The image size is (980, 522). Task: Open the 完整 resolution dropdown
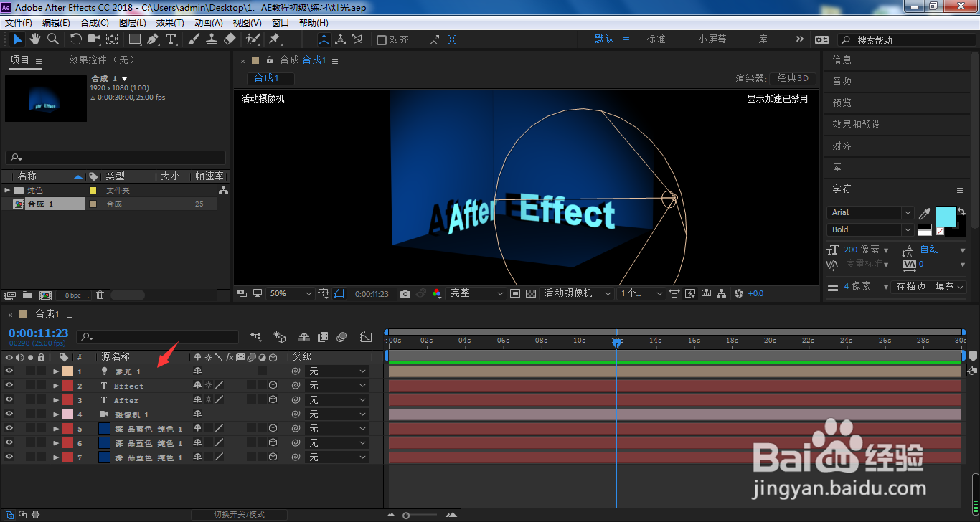[x=476, y=293]
